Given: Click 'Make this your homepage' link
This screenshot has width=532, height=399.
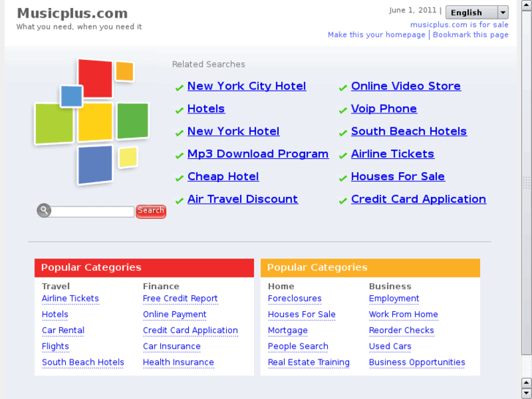Looking at the screenshot, I should coord(376,34).
